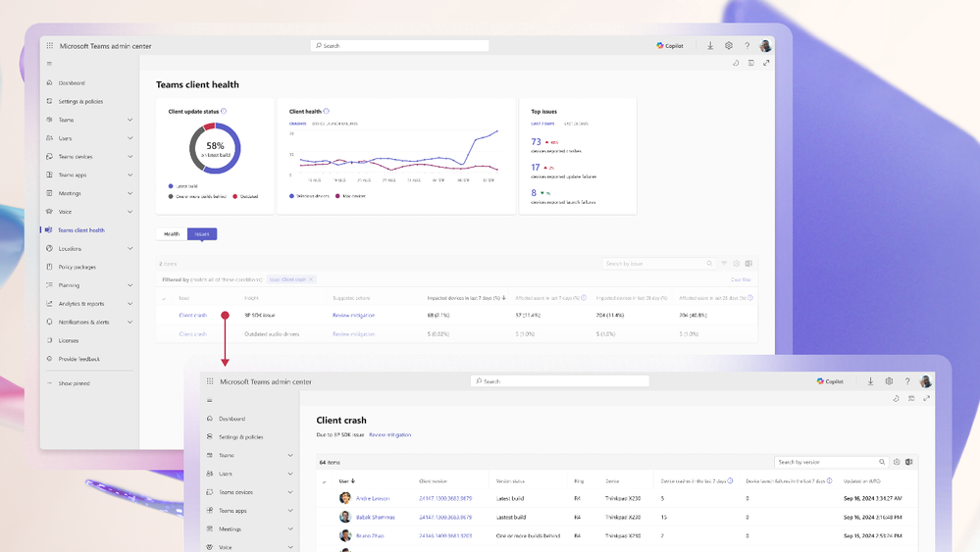Image resolution: width=980 pixels, height=552 pixels.
Task: Open the app launcher in the front window
Action: [210, 381]
